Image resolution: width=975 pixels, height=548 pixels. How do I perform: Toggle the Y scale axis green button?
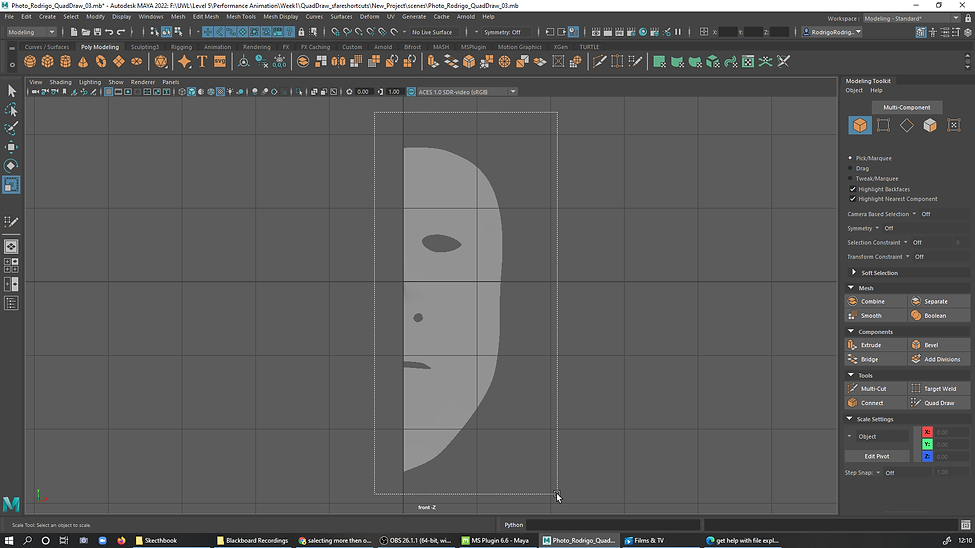coord(927,444)
